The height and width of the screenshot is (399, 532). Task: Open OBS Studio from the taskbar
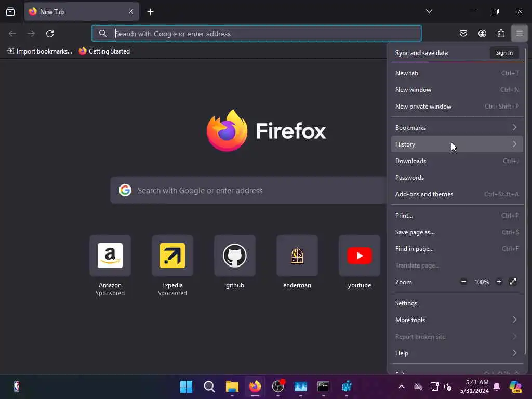coord(278,387)
